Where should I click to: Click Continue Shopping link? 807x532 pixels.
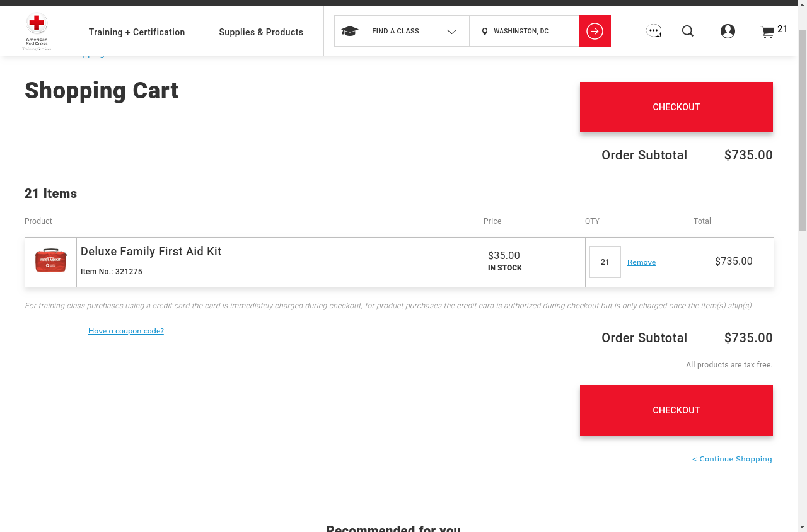pyautogui.click(x=732, y=459)
